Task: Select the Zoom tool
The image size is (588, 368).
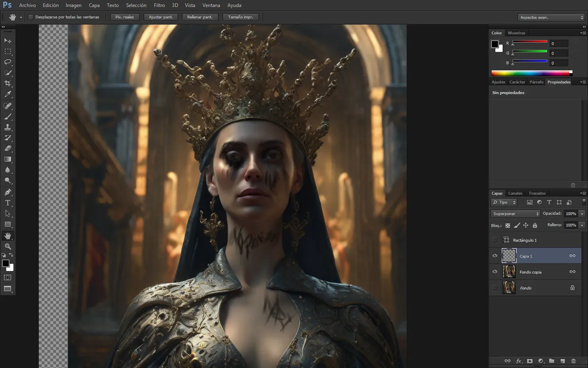Action: click(x=8, y=247)
